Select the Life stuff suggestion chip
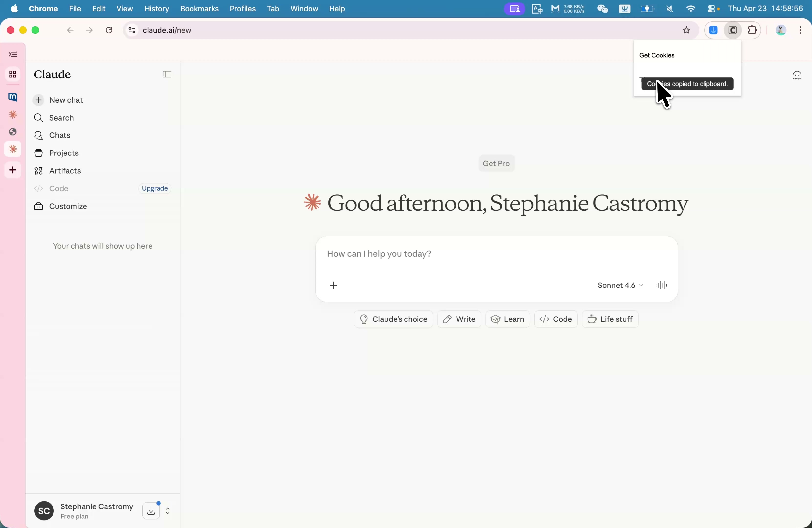 tap(610, 319)
